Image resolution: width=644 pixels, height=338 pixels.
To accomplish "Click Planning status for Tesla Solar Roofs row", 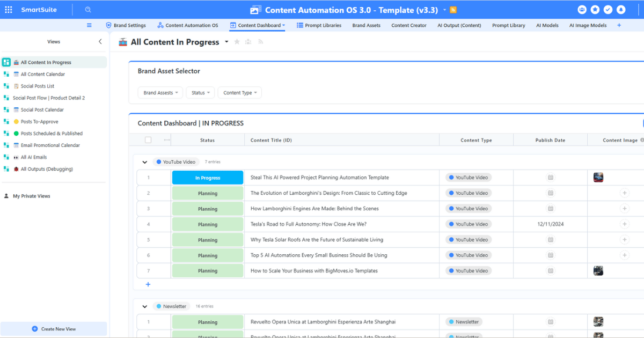I will (x=208, y=240).
